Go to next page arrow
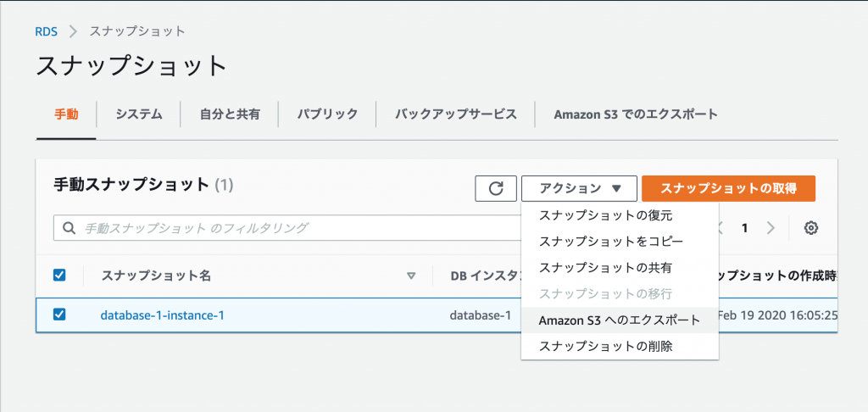 click(x=771, y=227)
